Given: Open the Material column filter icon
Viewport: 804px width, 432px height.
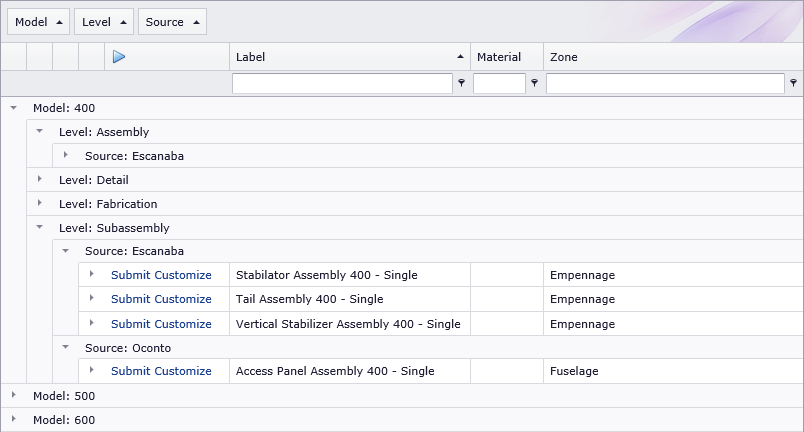Looking at the screenshot, I should [x=534, y=84].
